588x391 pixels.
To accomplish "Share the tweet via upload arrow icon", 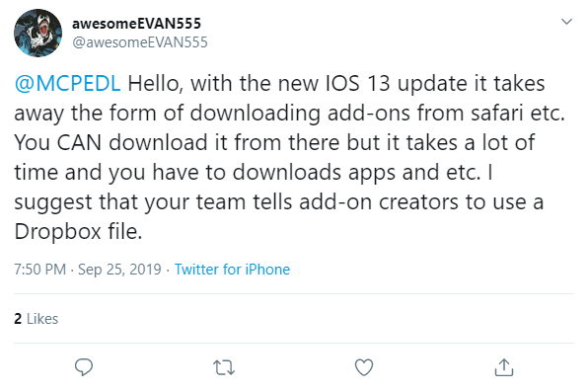I will 503,367.
